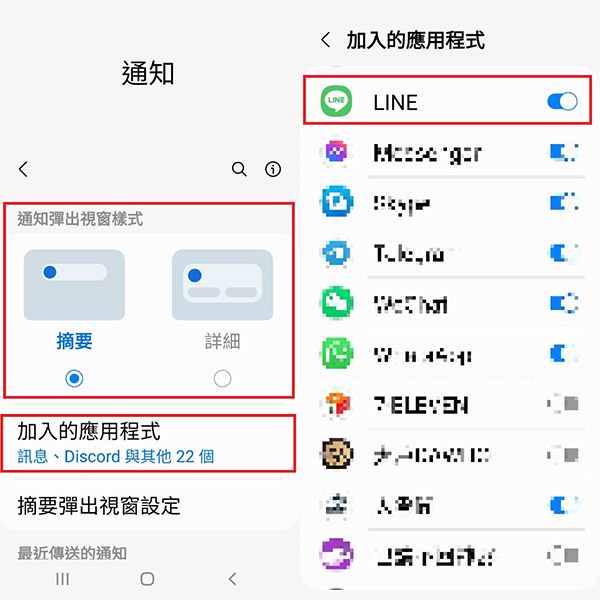Tap the green LINE app icon
Screen dimensions: 600x600
coord(336,101)
